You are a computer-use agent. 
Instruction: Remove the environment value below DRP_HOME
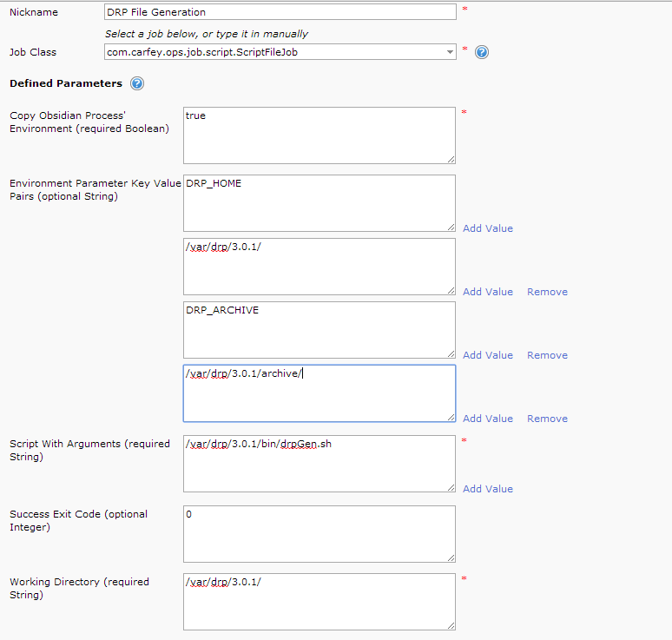point(547,292)
